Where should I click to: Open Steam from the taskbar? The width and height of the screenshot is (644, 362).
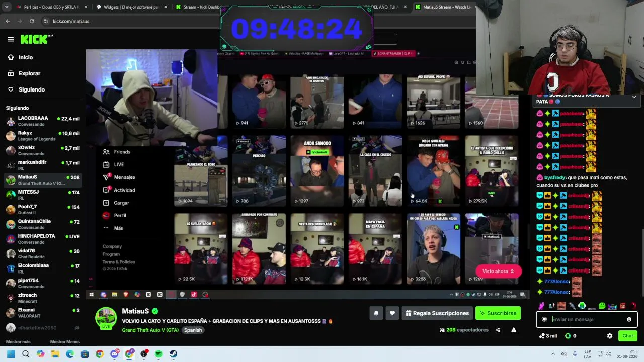click(173, 354)
